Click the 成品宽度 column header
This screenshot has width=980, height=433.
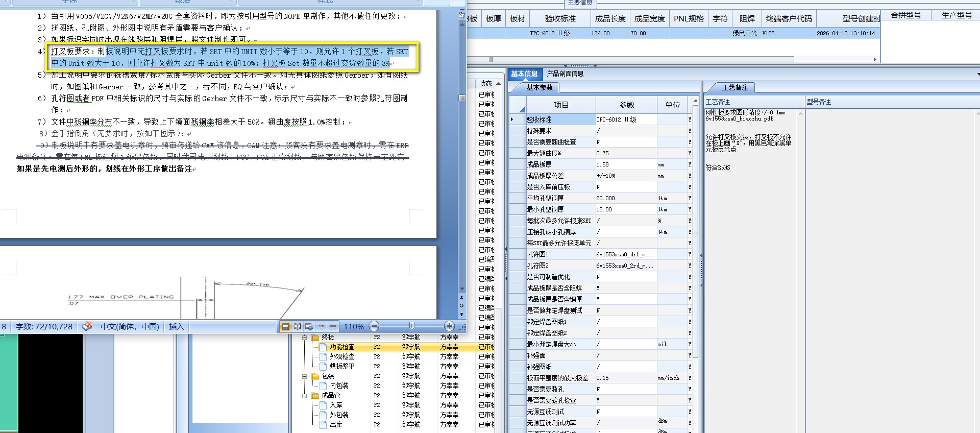coord(649,19)
